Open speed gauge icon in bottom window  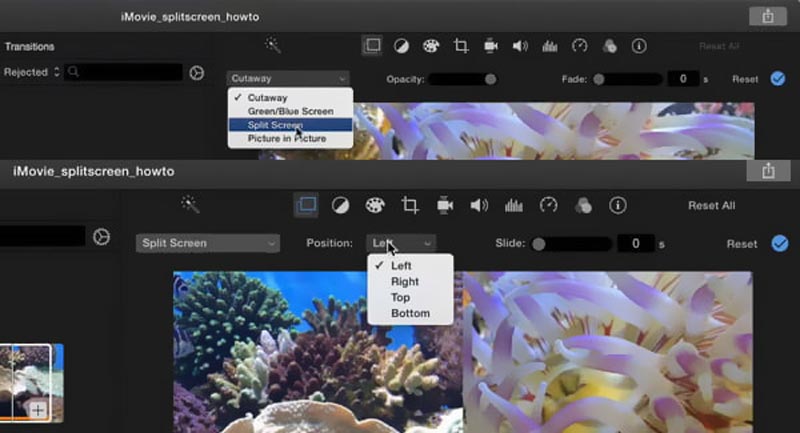548,205
